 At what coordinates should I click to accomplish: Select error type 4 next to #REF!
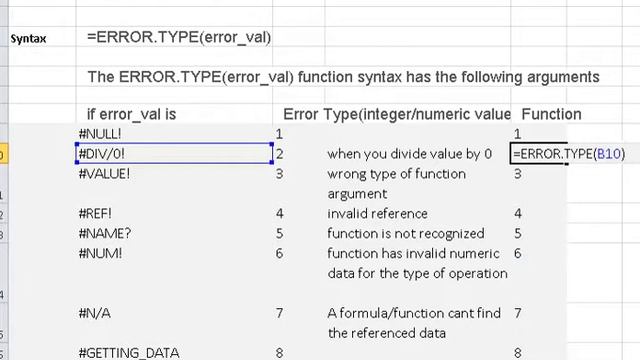click(279, 213)
